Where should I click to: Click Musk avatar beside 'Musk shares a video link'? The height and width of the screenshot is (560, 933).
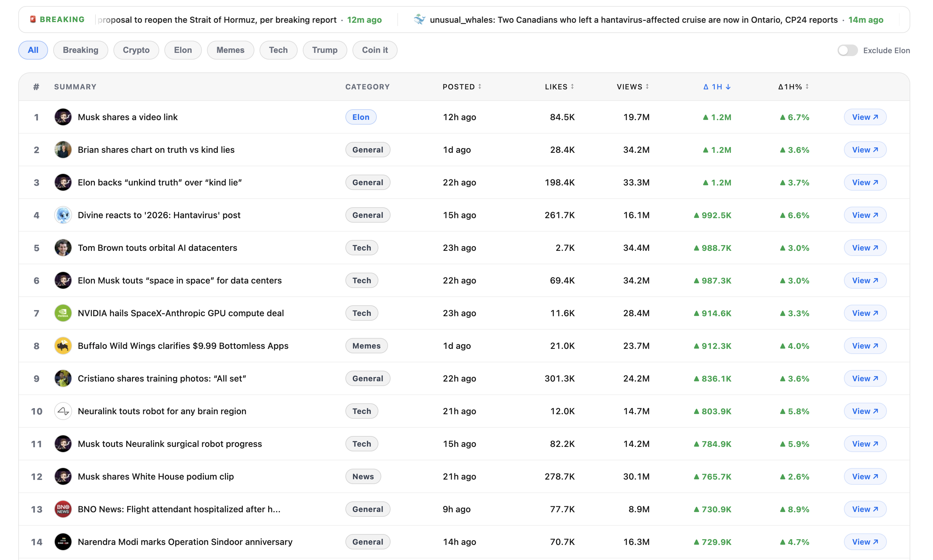point(63,117)
